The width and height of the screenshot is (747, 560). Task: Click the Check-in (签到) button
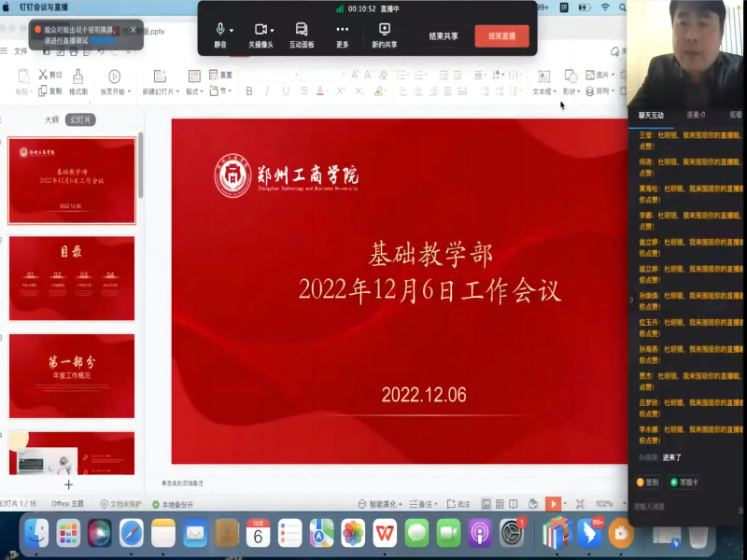click(647, 483)
